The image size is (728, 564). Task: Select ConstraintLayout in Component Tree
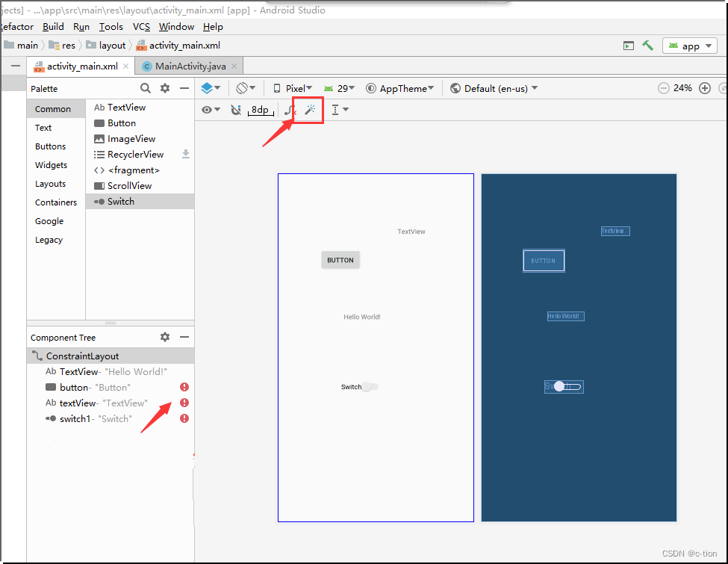[111, 356]
